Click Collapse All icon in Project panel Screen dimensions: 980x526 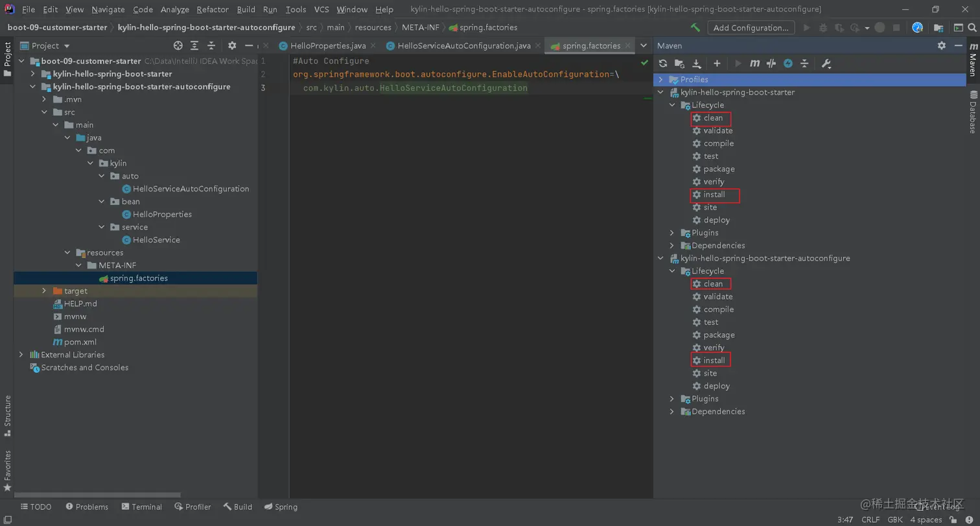[x=211, y=45]
